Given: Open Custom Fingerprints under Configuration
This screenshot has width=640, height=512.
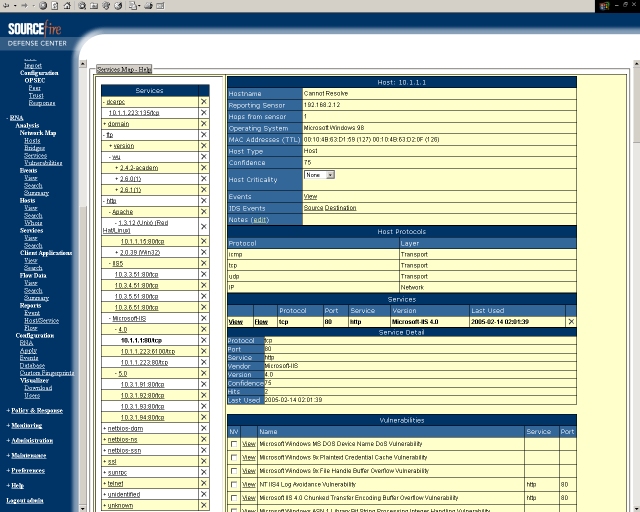Looking at the screenshot, I should (47, 373).
